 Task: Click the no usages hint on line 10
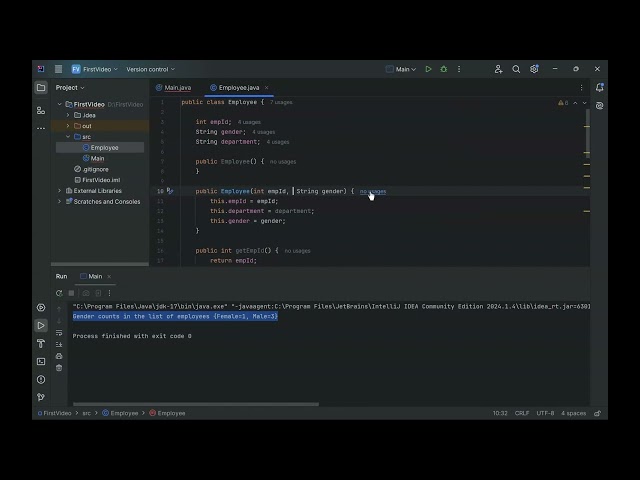tap(373, 191)
